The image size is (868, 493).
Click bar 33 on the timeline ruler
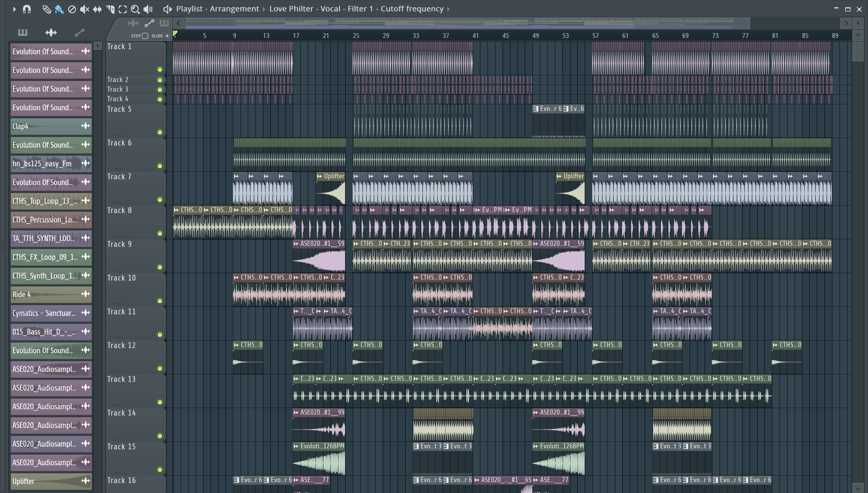click(416, 36)
